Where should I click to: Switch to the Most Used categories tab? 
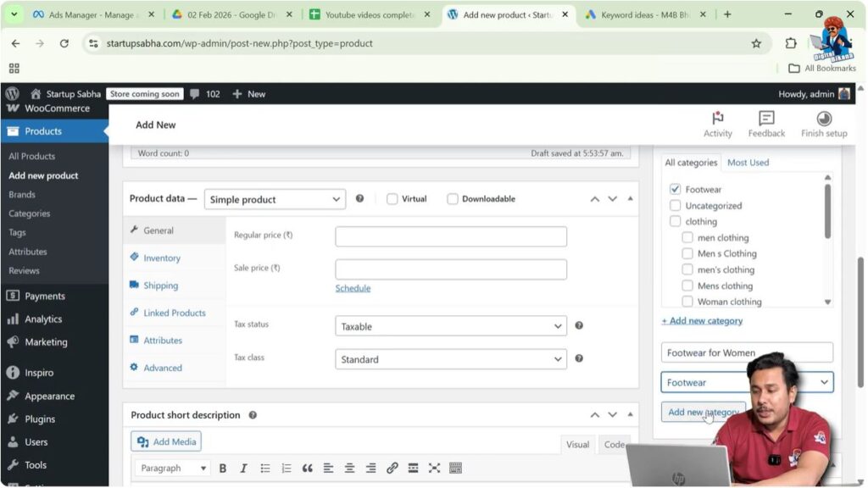coord(748,162)
